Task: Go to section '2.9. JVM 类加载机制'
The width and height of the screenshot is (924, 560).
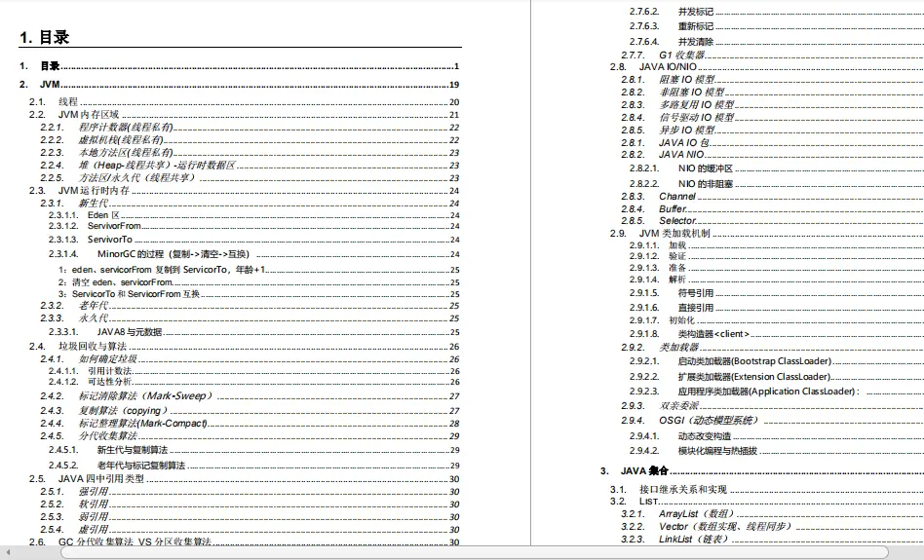Action: [x=767, y=234]
